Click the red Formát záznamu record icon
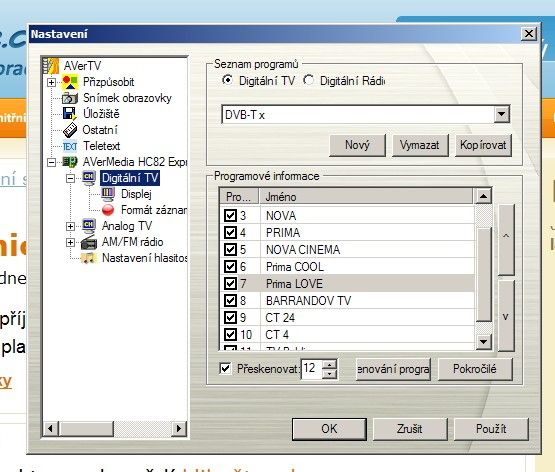Image resolution: width=555 pixels, height=472 pixels. [x=108, y=210]
